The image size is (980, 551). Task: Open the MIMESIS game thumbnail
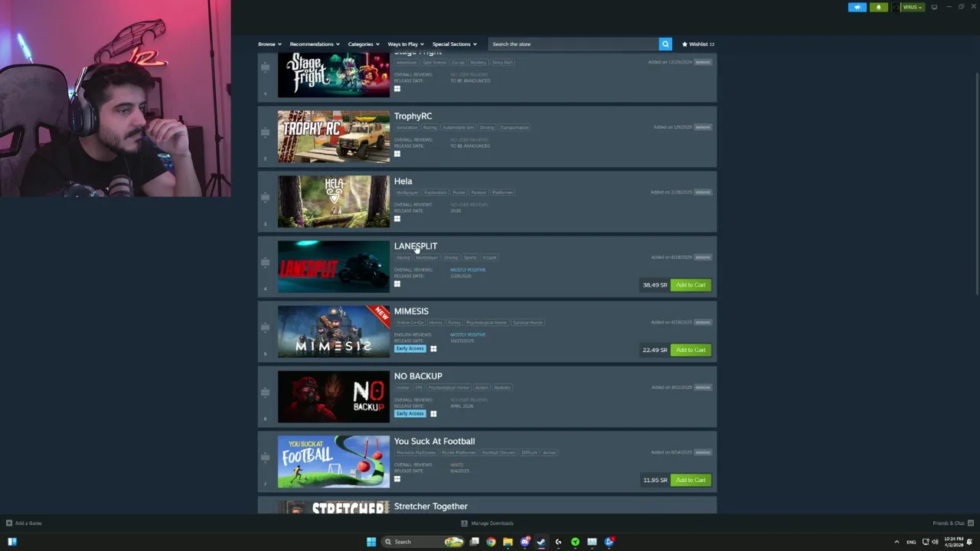(x=333, y=331)
